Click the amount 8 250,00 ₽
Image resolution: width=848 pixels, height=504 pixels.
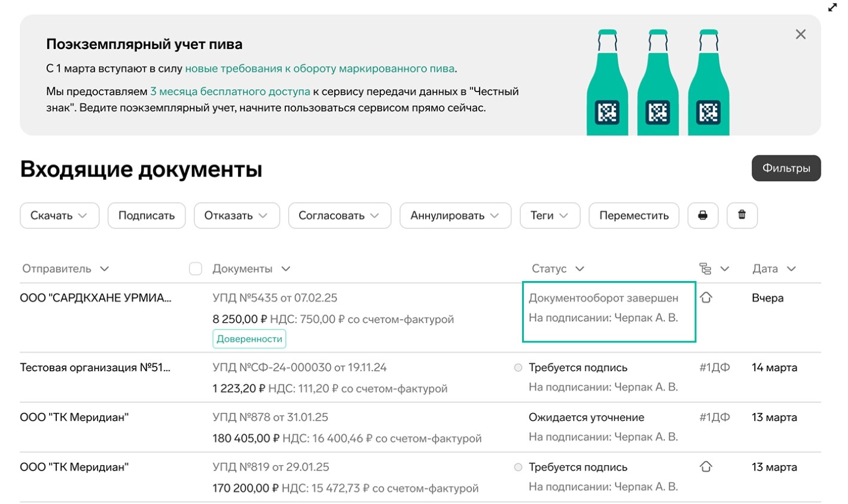click(x=240, y=319)
